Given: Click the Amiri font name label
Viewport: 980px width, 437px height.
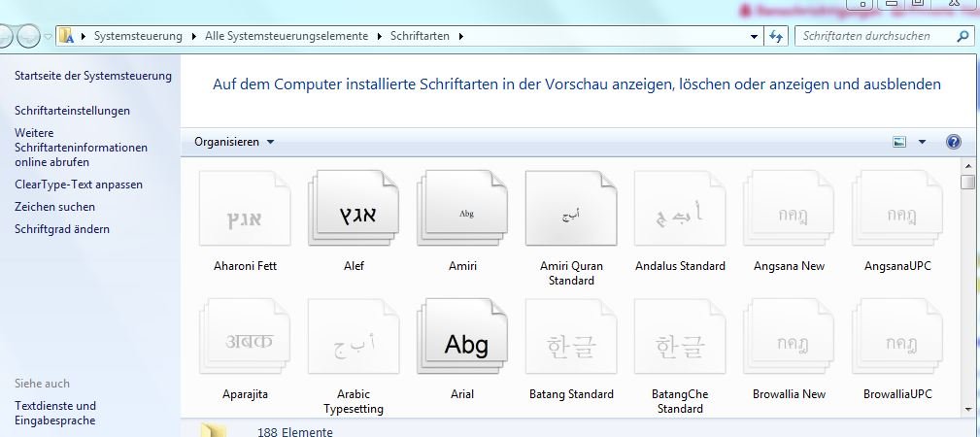Looking at the screenshot, I should pos(462,266).
